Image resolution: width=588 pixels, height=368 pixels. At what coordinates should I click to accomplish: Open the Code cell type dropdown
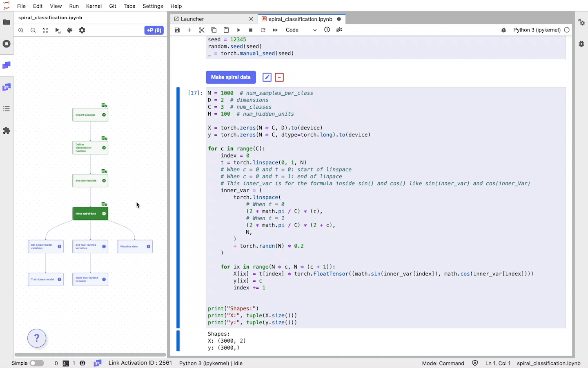(x=301, y=30)
